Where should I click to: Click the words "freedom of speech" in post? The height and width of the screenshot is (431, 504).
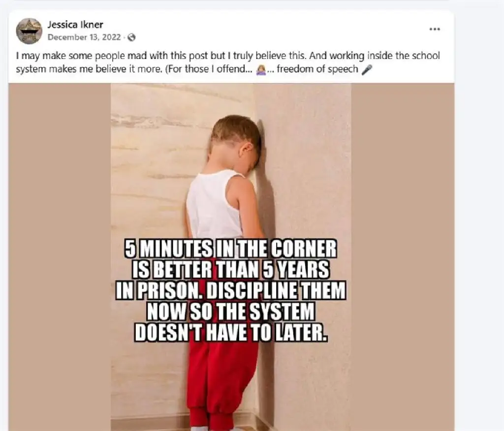317,69
